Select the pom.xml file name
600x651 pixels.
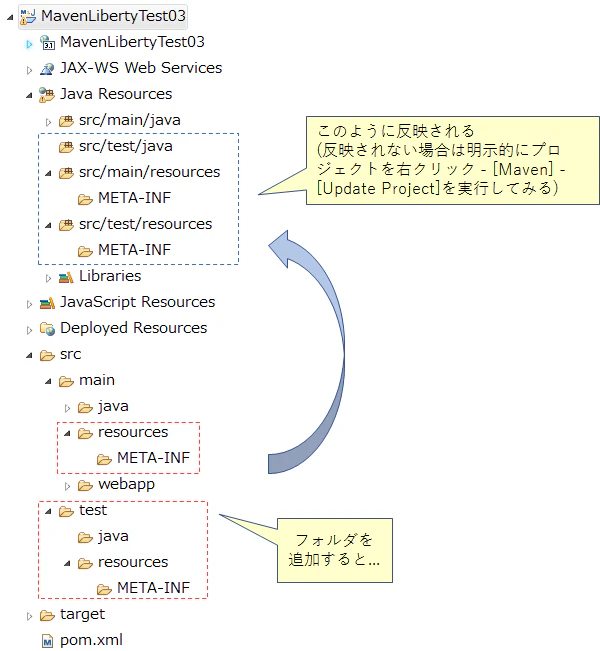(91, 640)
